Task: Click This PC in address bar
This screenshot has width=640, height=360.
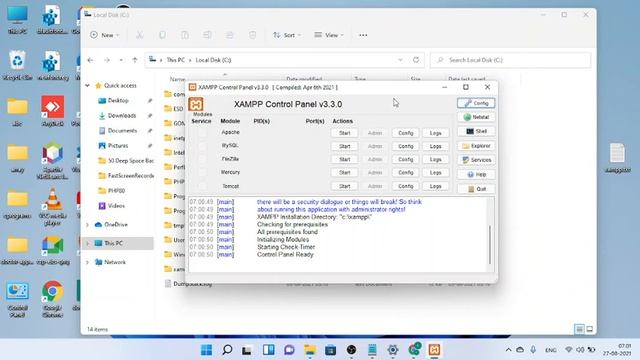Action: pyautogui.click(x=176, y=60)
